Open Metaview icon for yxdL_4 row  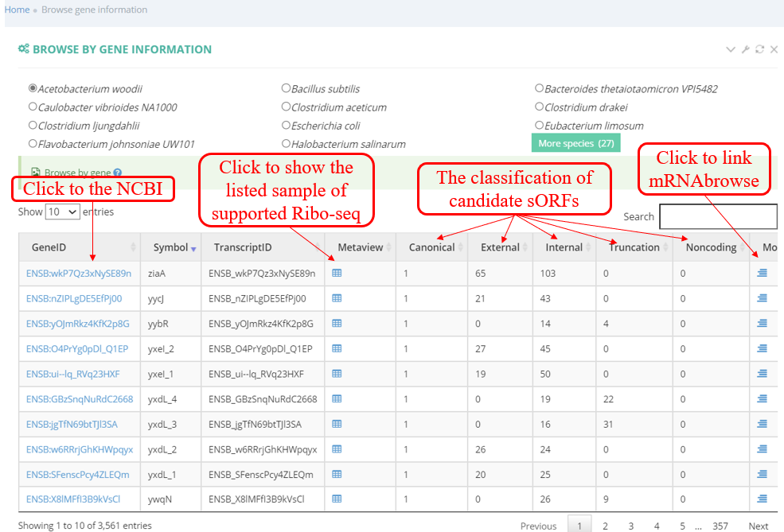click(x=337, y=398)
